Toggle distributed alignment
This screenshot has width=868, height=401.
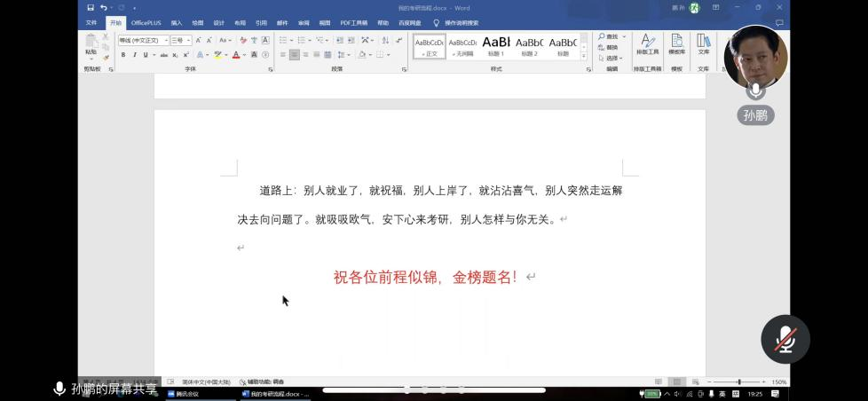(327, 55)
